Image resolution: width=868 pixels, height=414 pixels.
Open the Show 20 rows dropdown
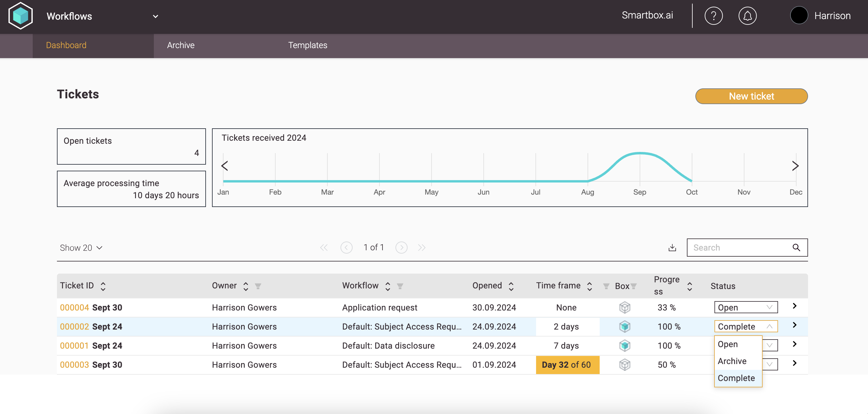tap(81, 248)
